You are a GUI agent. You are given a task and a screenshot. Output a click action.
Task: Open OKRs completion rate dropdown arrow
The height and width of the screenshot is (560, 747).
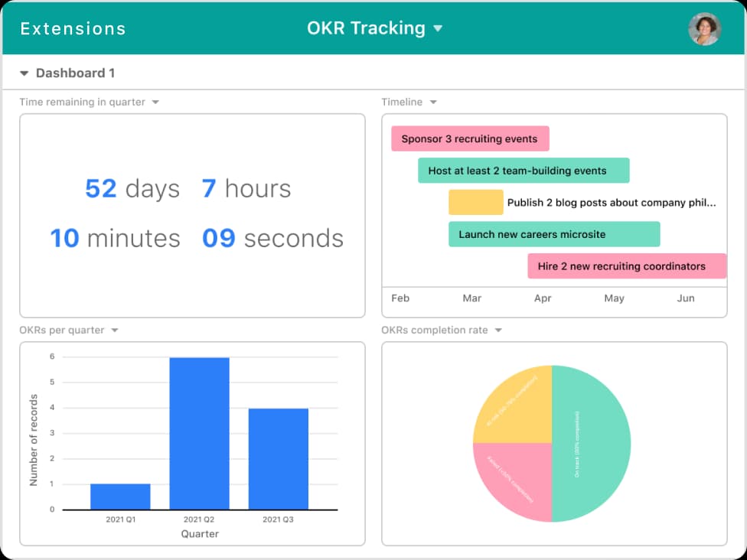pos(498,330)
